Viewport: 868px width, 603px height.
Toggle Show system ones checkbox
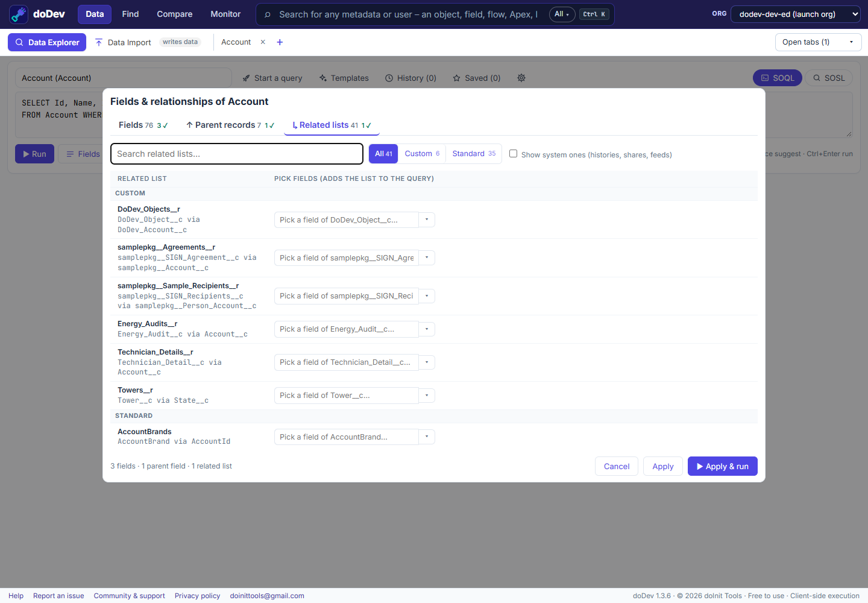[x=513, y=154]
